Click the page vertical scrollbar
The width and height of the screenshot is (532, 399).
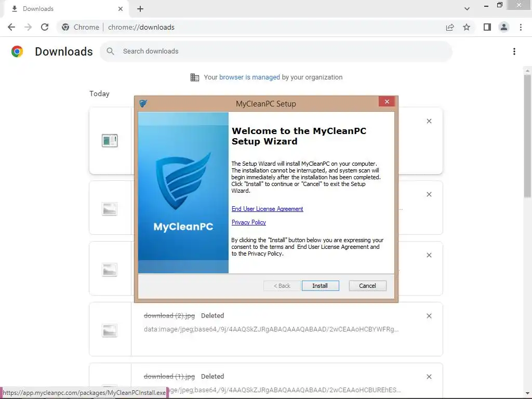527,136
